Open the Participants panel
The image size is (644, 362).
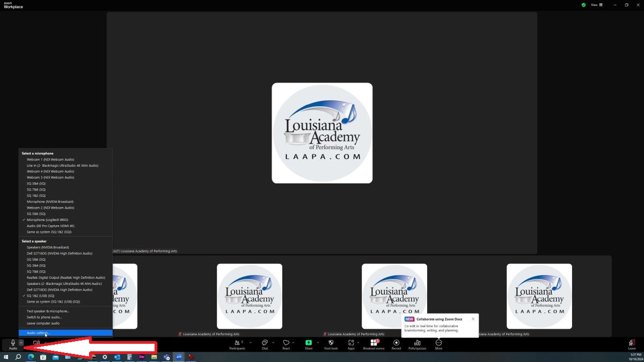point(237,343)
